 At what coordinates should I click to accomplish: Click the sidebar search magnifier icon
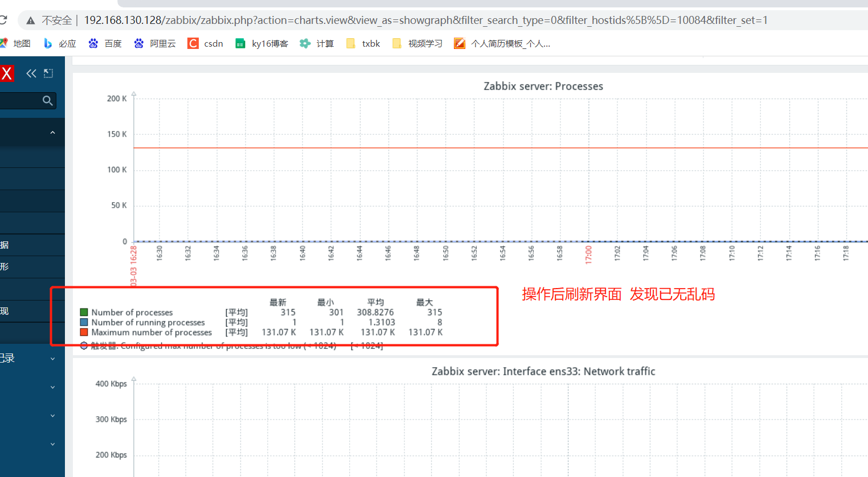click(48, 101)
